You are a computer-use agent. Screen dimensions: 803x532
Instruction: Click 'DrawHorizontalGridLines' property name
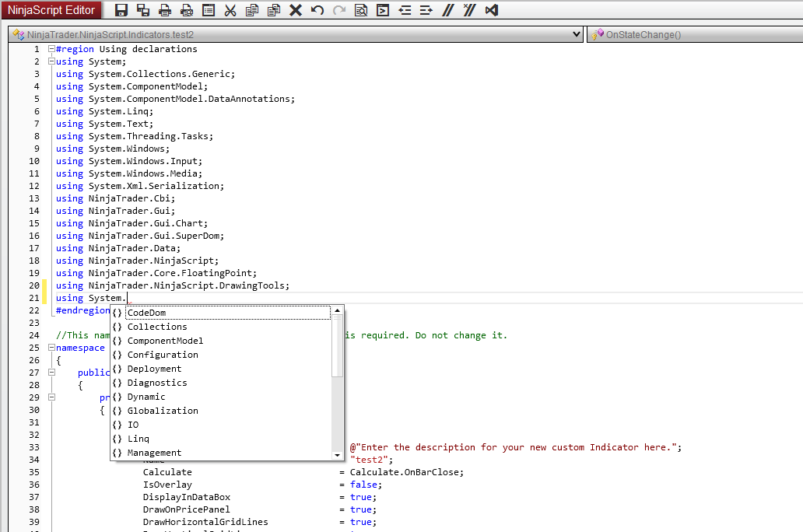tap(205, 522)
